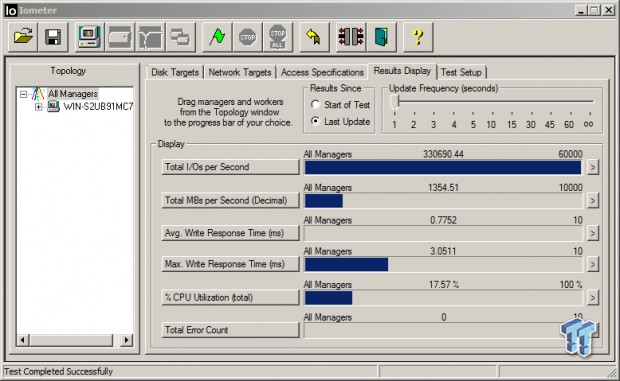620x381 pixels.
Task: Open the Access Specifications tab
Action: [x=322, y=72]
